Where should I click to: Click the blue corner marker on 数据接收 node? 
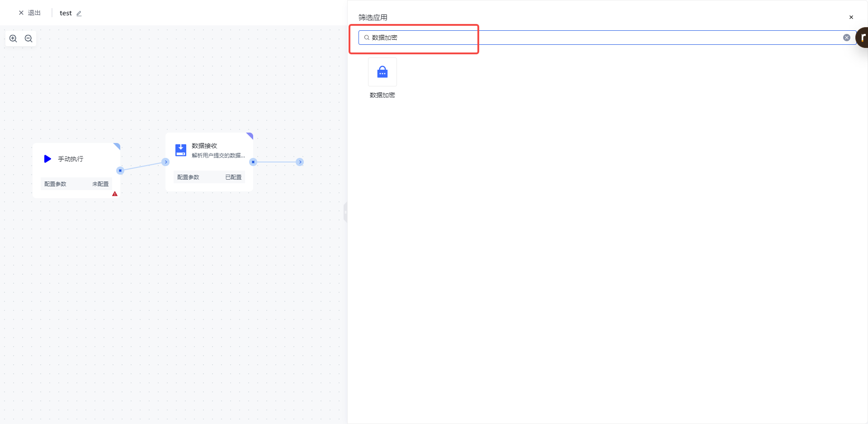click(250, 136)
